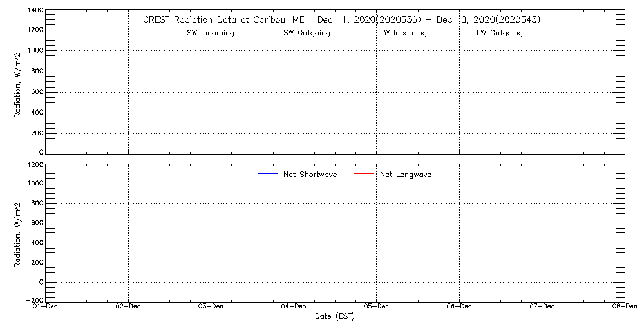
Task: Click the 06-Dec date tick label
Action: 459,307
